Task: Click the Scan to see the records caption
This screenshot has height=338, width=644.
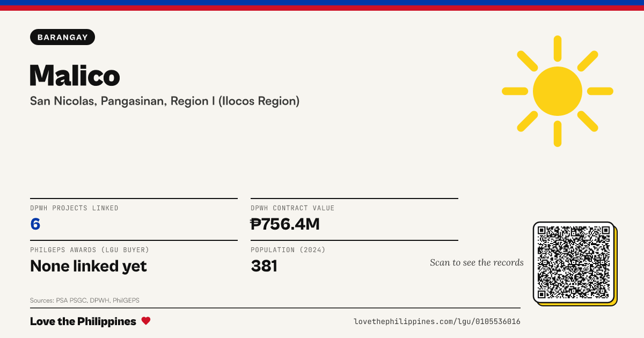Action: click(x=477, y=262)
